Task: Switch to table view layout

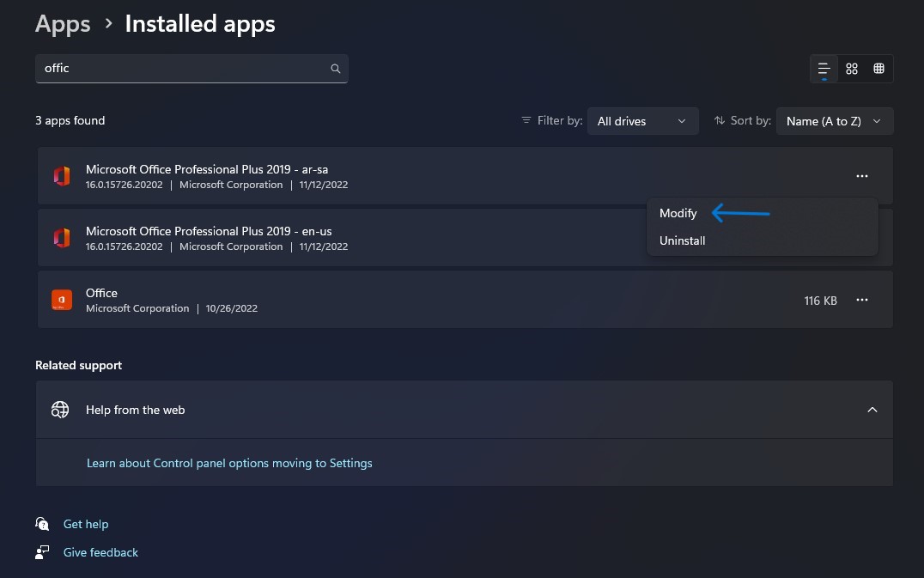Action: pos(878,69)
